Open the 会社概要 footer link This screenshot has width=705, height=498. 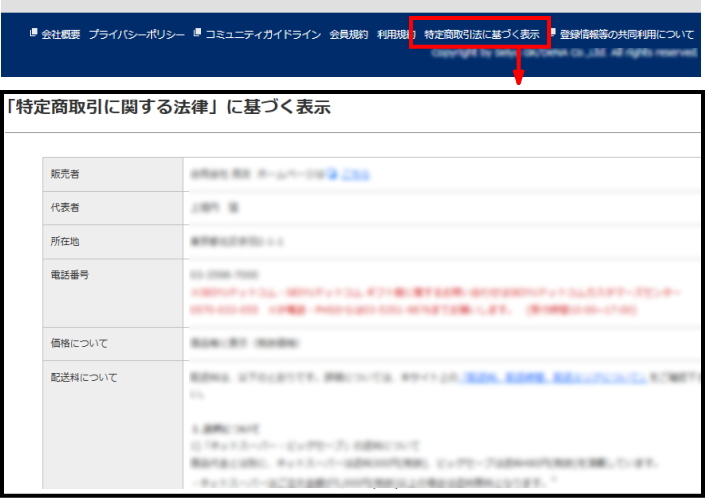pyautogui.click(x=61, y=35)
